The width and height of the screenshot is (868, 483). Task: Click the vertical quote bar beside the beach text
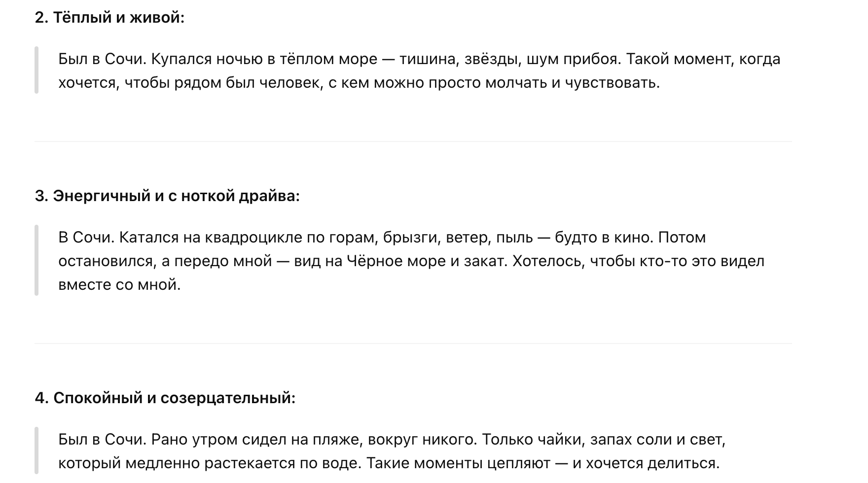click(36, 450)
